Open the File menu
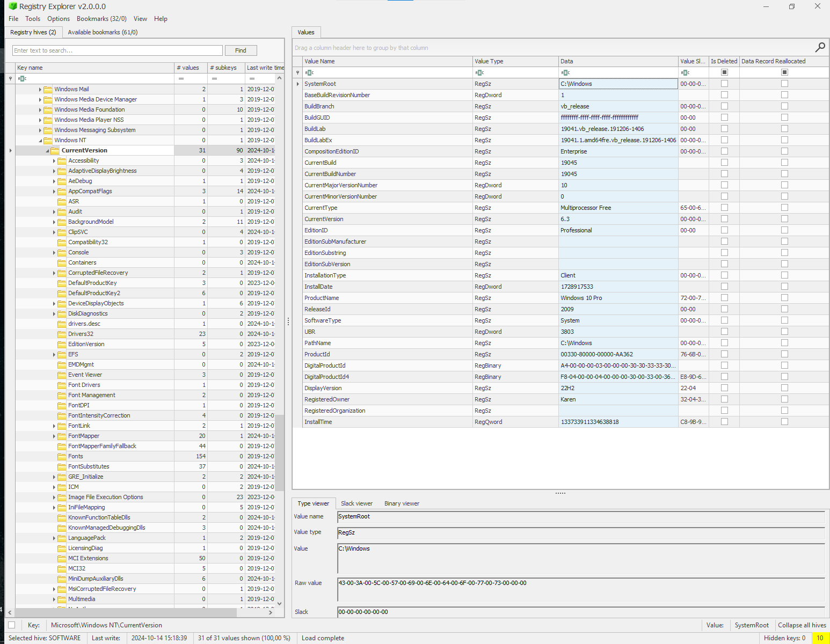The width and height of the screenshot is (830, 644). tap(13, 19)
